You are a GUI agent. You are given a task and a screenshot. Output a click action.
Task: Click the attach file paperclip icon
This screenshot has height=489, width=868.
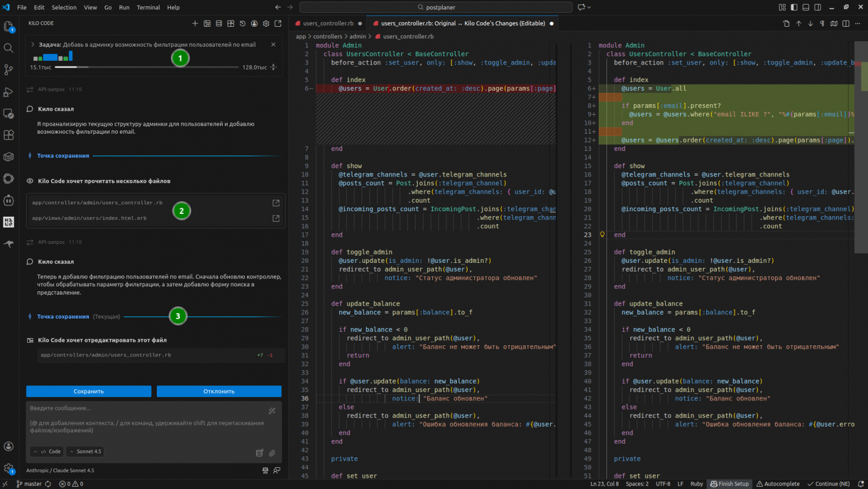click(x=272, y=453)
